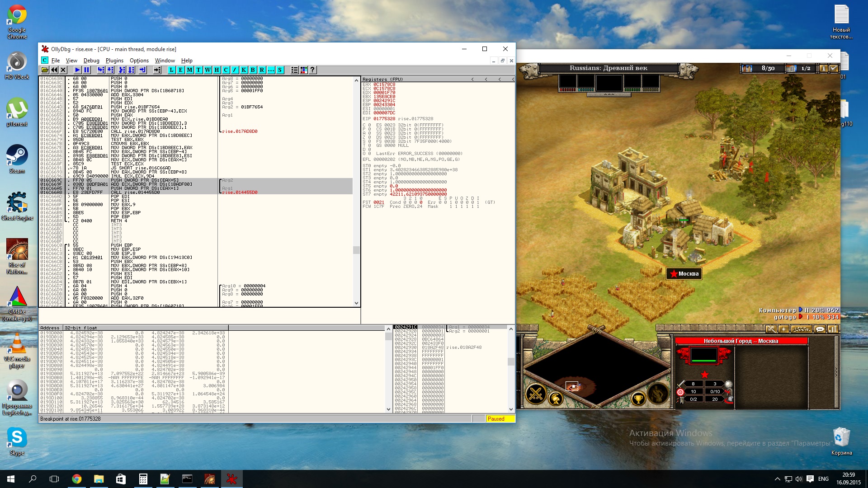Expand resource panel chevron under top bar

609,95
